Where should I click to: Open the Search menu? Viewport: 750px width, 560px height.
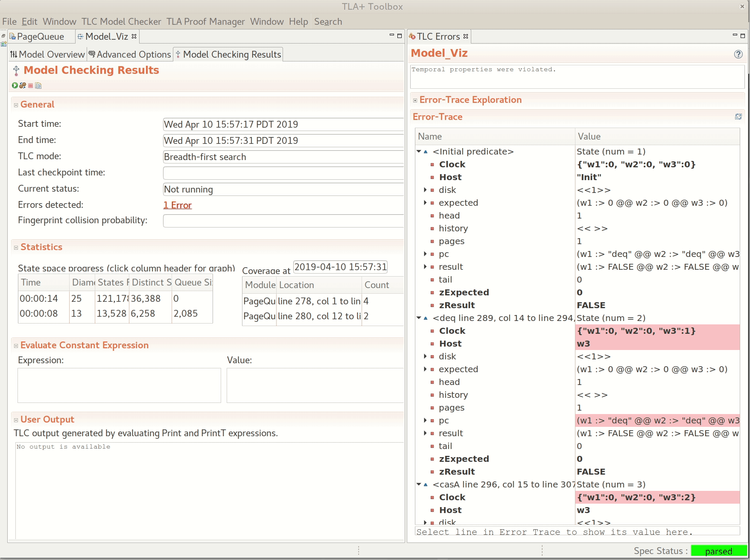tap(328, 22)
